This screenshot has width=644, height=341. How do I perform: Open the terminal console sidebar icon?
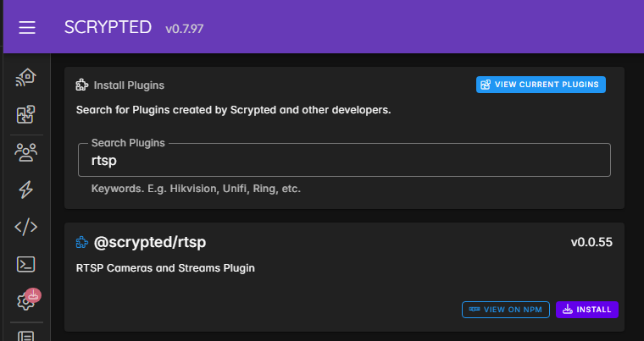coord(26,264)
